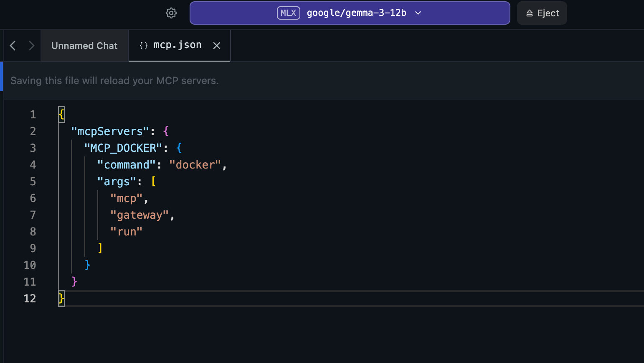Click the closing square bracket on line 9
Image resolution: width=644 pixels, height=363 pixels.
(100, 248)
